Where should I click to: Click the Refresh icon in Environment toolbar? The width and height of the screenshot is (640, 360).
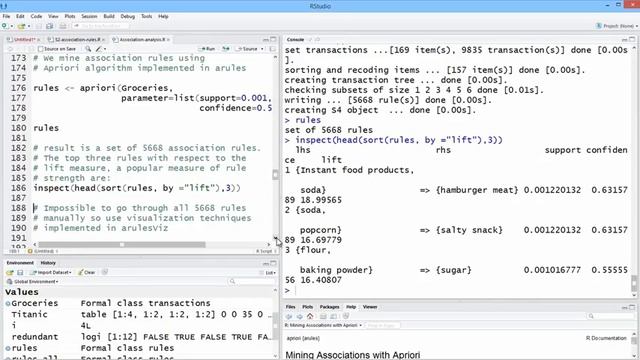(105, 272)
